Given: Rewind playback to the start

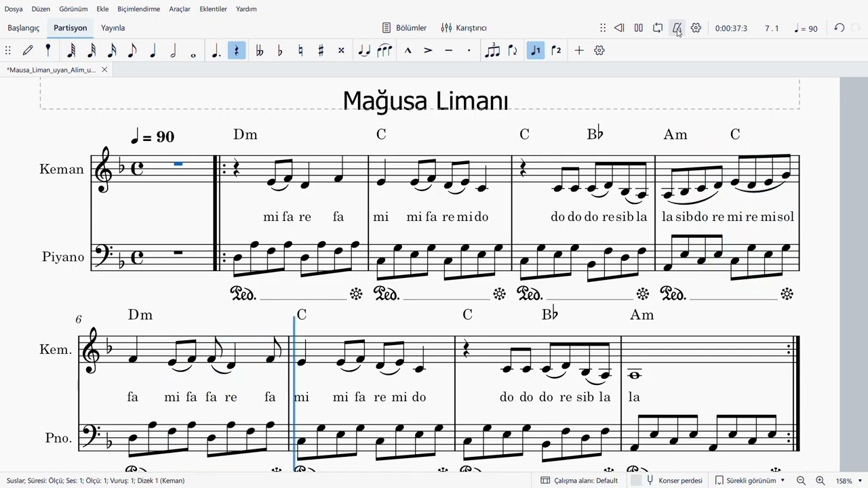Looking at the screenshot, I should 619,28.
